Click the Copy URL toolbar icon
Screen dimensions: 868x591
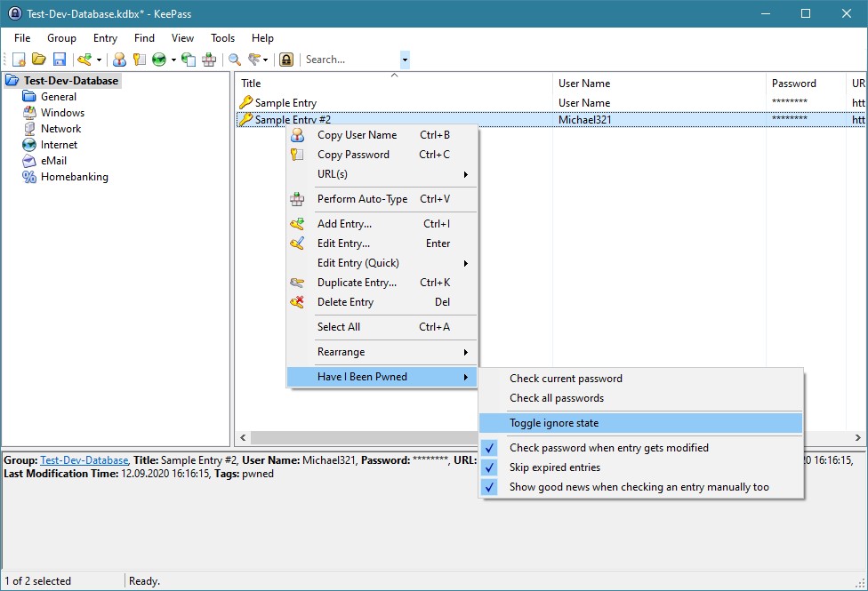tap(189, 60)
